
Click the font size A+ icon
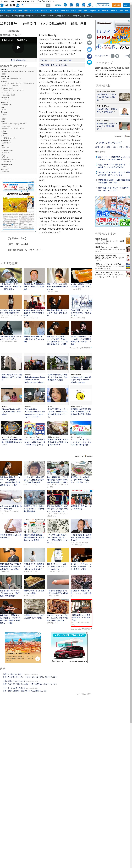pyautogui.click(x=89, y=36)
